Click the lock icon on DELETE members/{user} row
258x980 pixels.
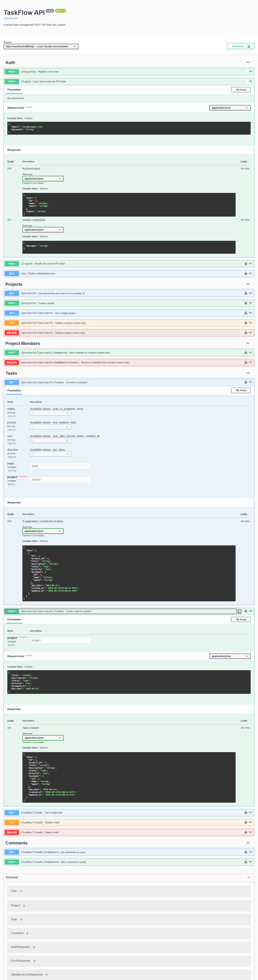pos(245,363)
